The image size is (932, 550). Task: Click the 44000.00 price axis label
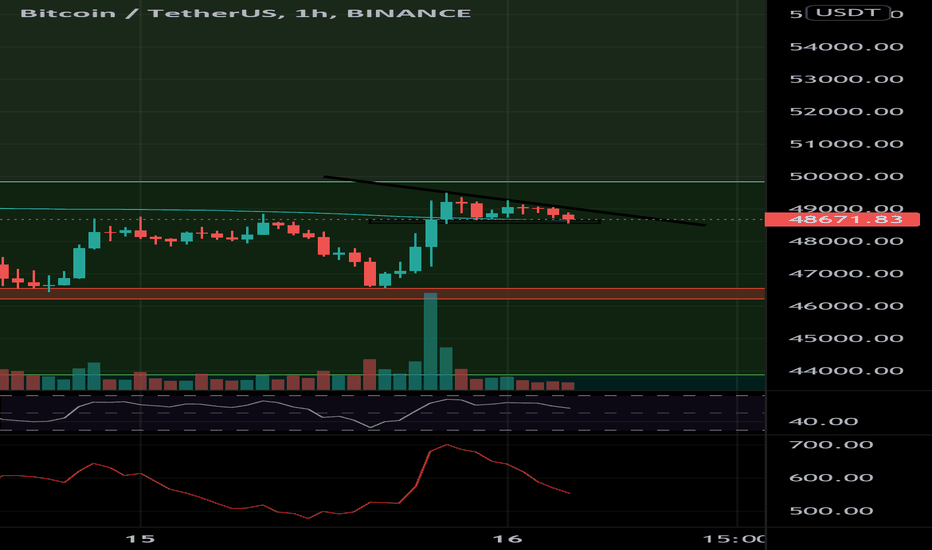click(x=846, y=370)
